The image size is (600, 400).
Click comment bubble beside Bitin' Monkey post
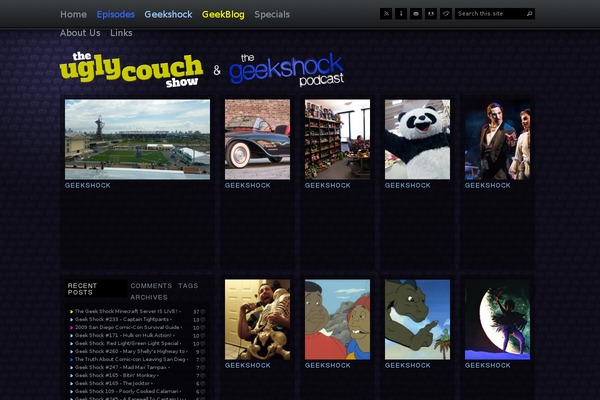(x=203, y=376)
